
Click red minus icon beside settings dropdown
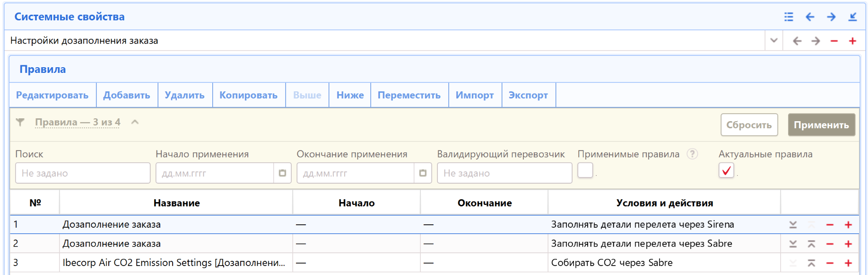834,41
